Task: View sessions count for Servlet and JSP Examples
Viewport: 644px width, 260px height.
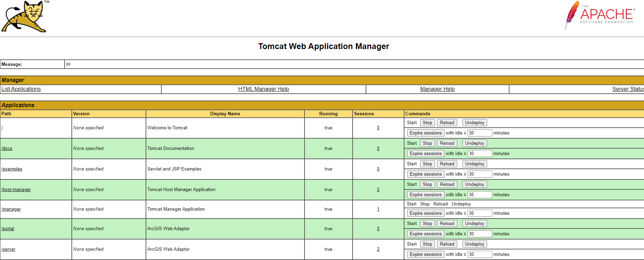Action: point(378,169)
